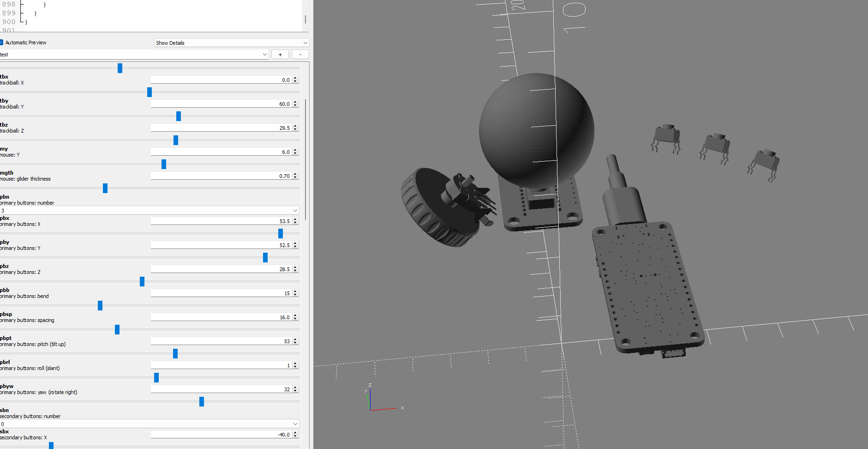Expand the primary buttons number dropdown
This screenshot has width=868, height=449.
click(150, 211)
